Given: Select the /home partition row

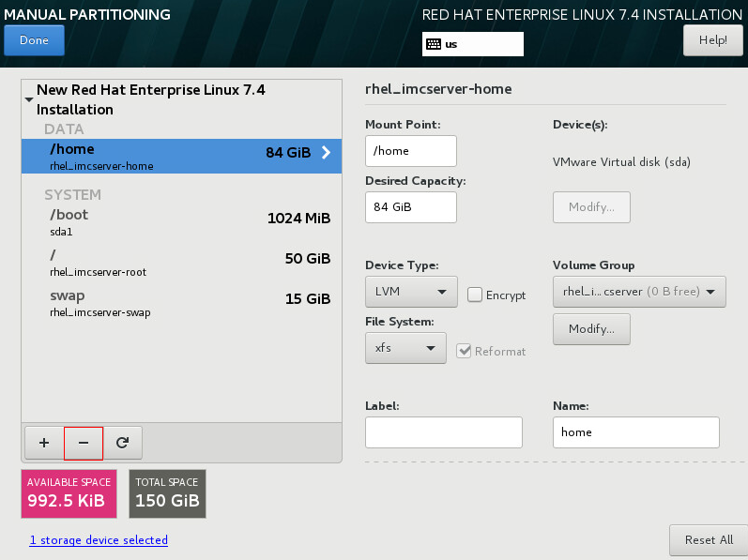Looking at the screenshot, I should point(181,156).
